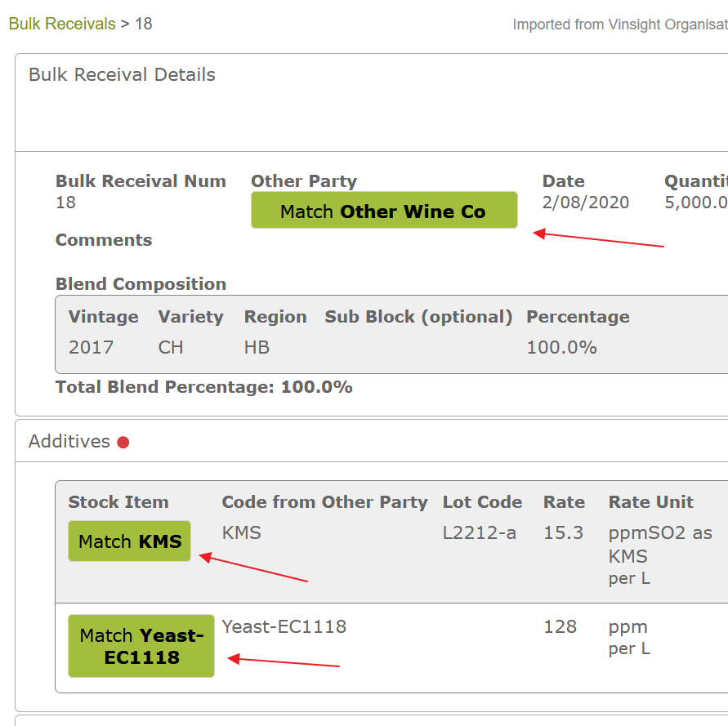Click the 15.3 rate value
This screenshot has height=726, width=728.
(563, 533)
